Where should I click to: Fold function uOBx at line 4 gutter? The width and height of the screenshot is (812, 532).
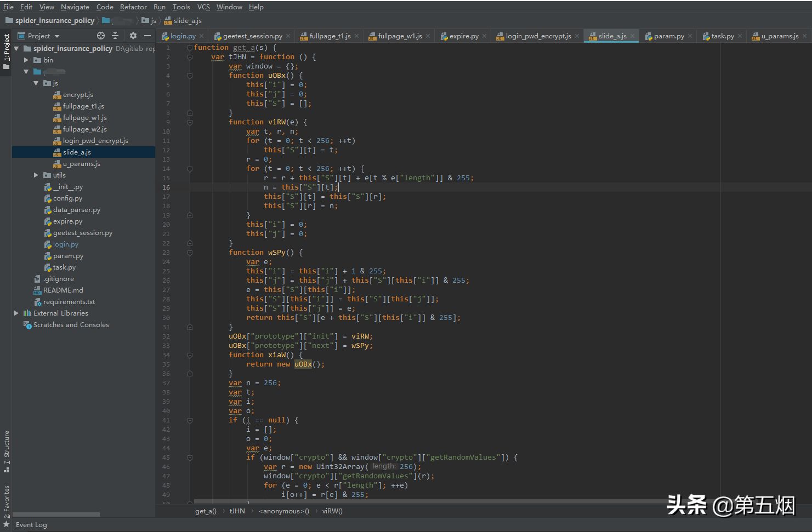[x=190, y=75]
